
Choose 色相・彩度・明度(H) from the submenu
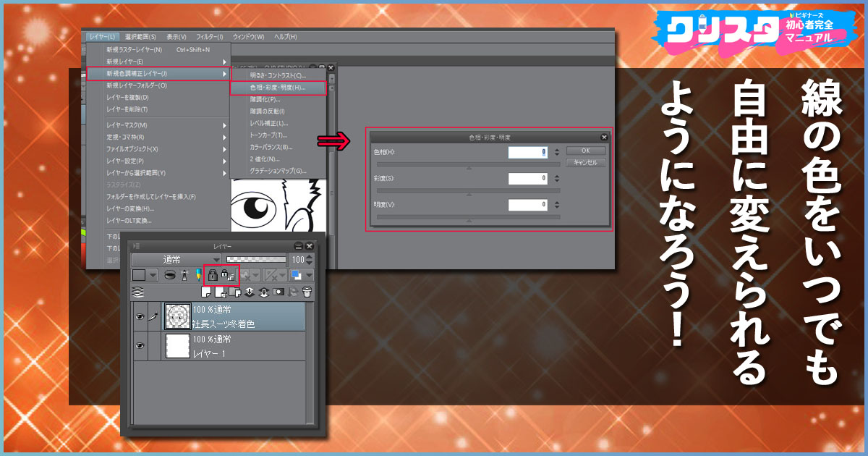[278, 88]
